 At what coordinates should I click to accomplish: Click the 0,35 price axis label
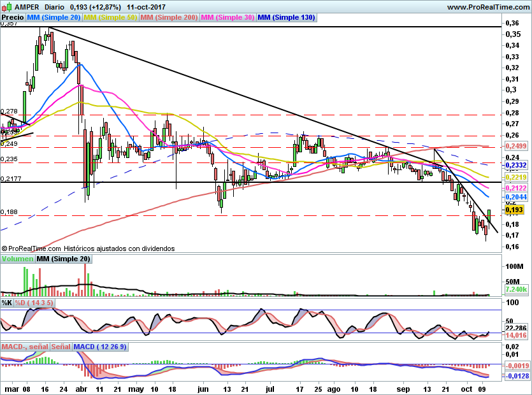[x=512, y=34]
